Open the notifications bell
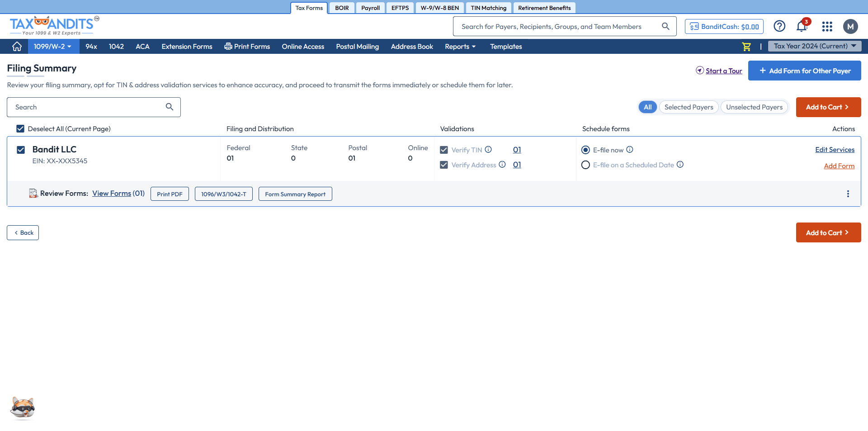868x431 pixels. point(802,27)
